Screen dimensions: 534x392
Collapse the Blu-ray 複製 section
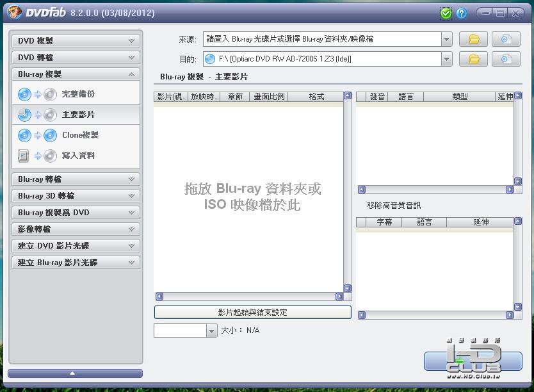(76, 74)
